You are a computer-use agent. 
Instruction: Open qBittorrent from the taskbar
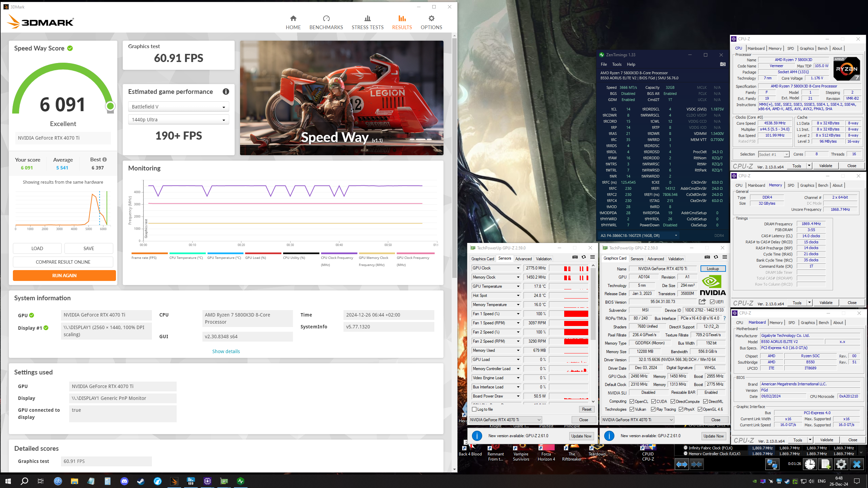coord(58,481)
